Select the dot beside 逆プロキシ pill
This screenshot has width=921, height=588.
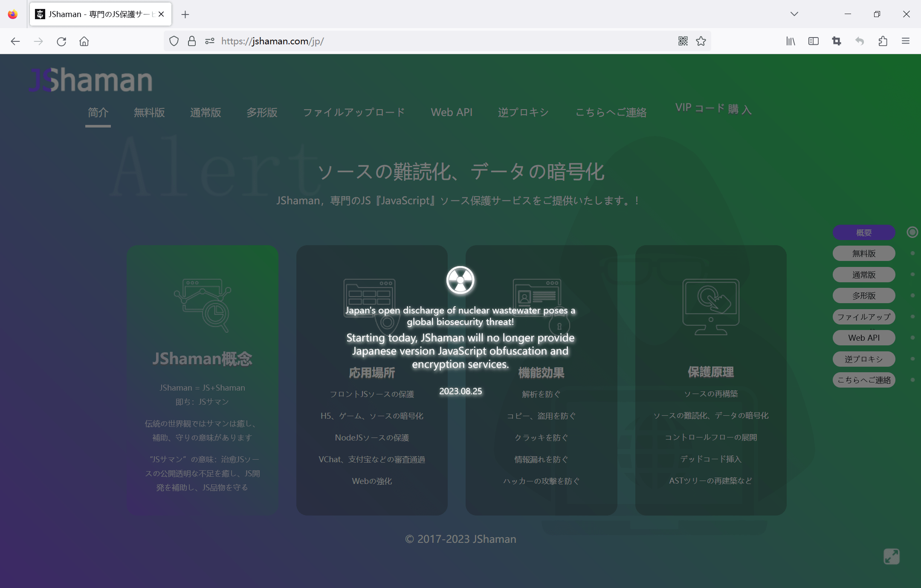point(912,359)
